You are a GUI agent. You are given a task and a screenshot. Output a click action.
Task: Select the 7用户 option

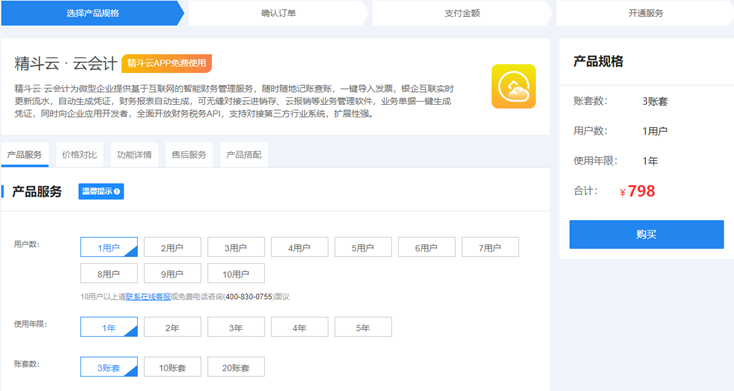click(x=490, y=247)
